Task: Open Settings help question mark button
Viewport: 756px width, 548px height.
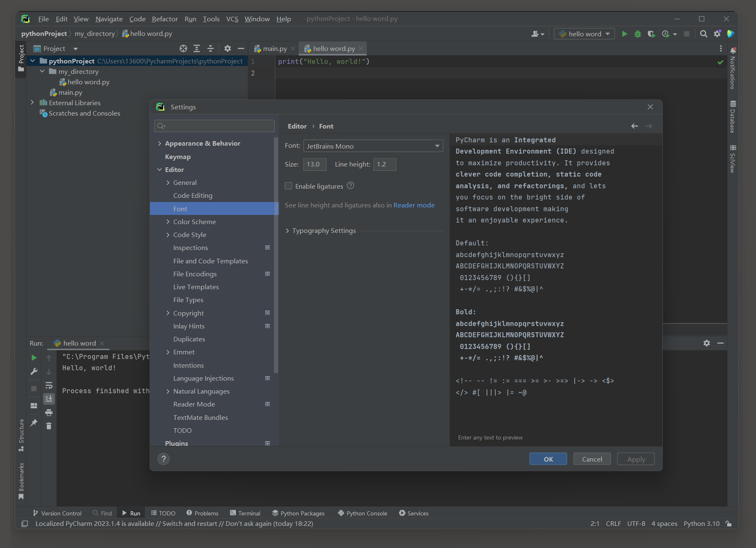Action: (163, 459)
